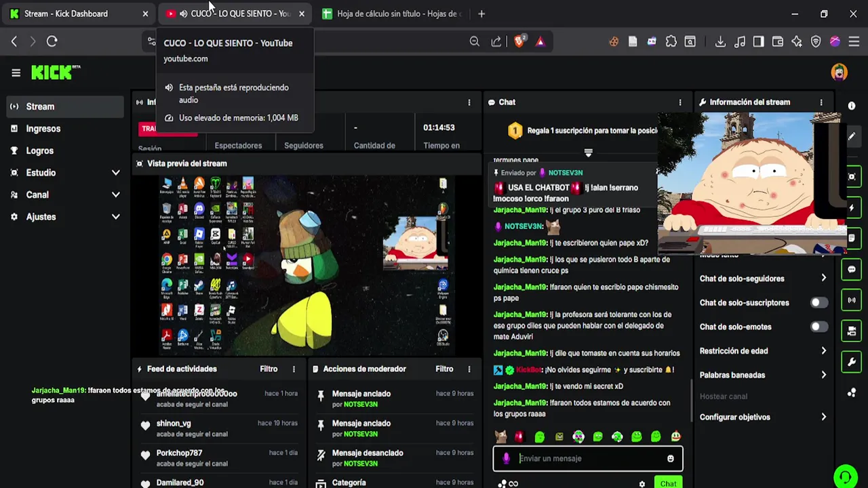
Task: Click the Enviar un mensaje input field
Action: click(587, 459)
